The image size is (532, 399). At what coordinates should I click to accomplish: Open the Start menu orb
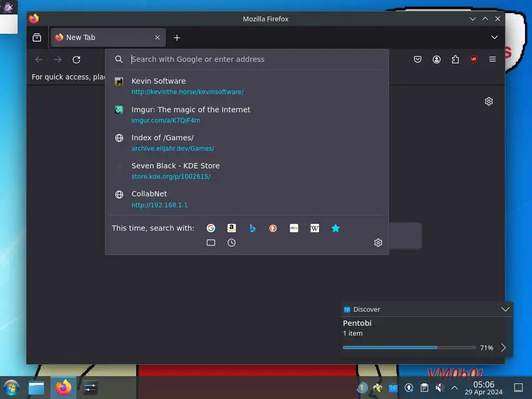[11, 388]
